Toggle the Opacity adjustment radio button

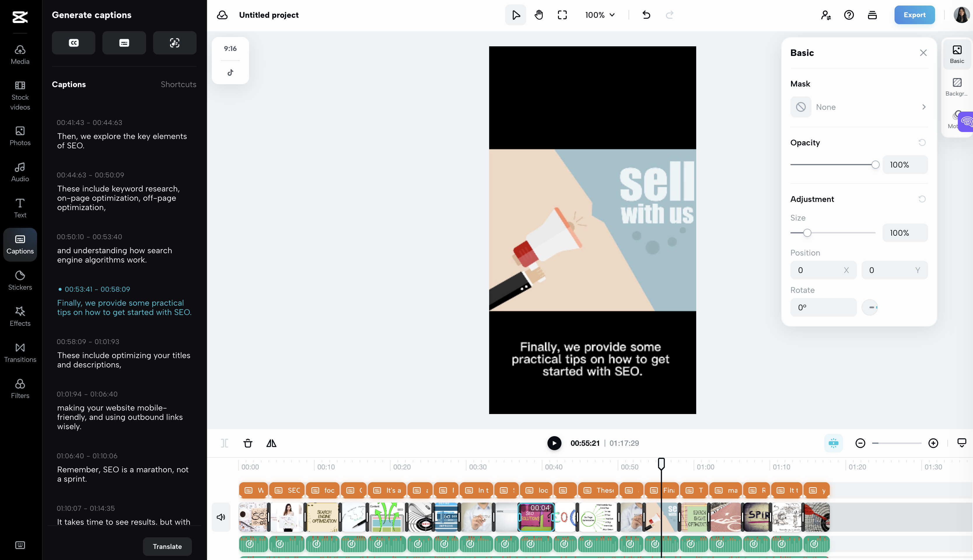922,142
